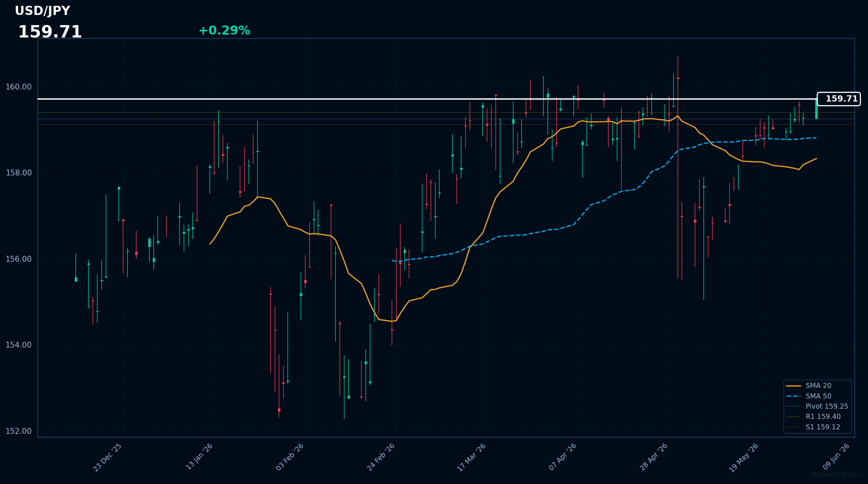Screen dimensions: 868x484
Task: Click the +0.29% change value
Action: point(224,31)
